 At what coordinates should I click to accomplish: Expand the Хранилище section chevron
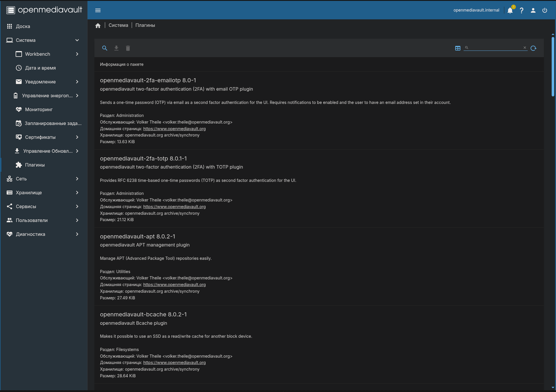coord(77,193)
